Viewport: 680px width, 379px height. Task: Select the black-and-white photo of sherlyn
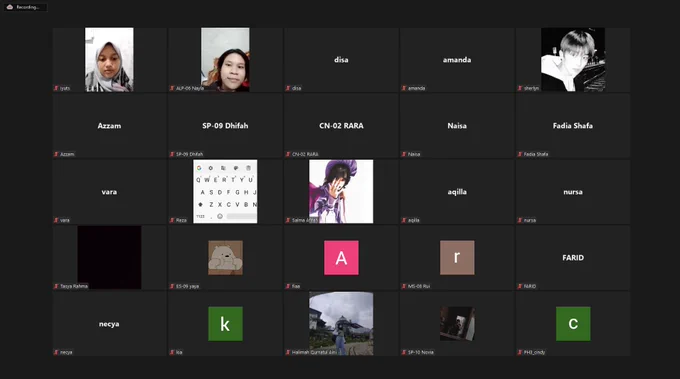573,59
